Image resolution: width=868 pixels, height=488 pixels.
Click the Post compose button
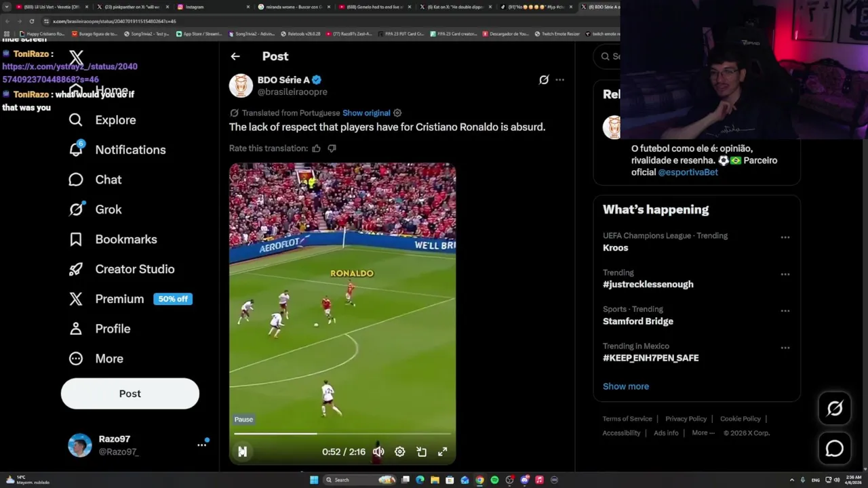(x=130, y=394)
